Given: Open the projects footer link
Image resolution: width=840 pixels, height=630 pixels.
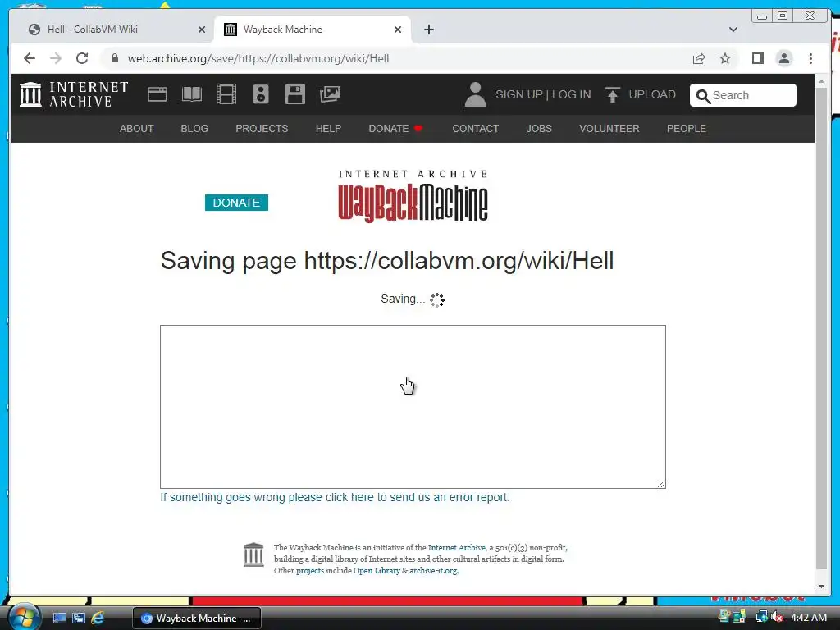Looking at the screenshot, I should (310, 571).
